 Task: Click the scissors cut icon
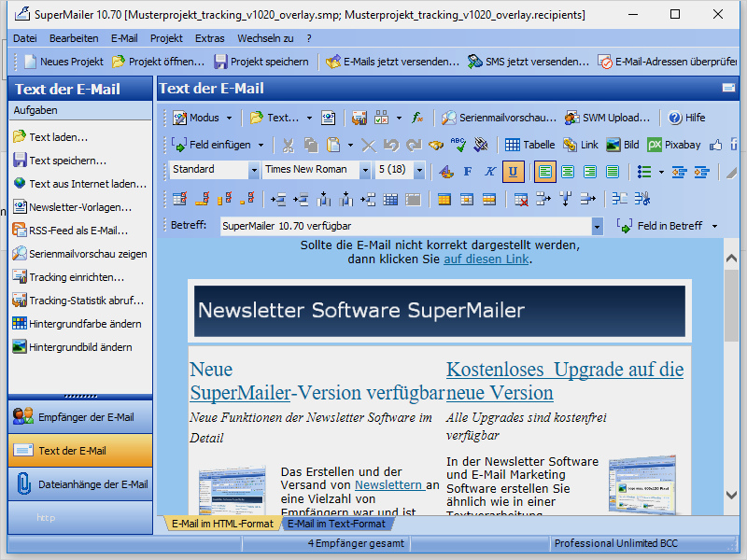click(288, 145)
